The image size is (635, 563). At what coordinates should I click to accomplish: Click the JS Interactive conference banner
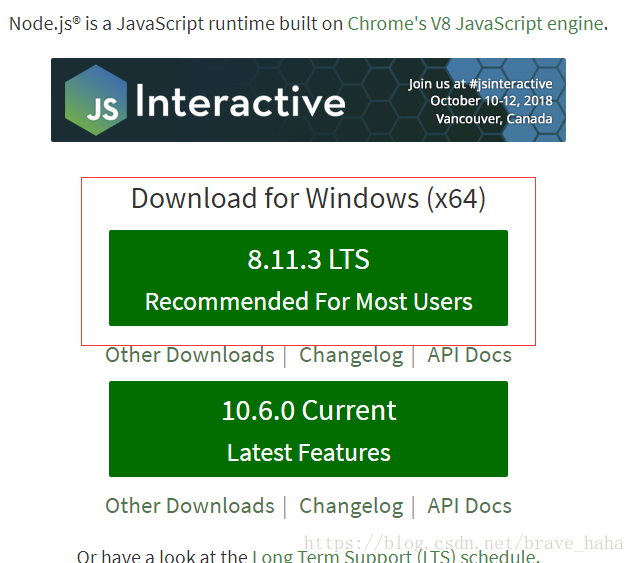pyautogui.click(x=308, y=100)
